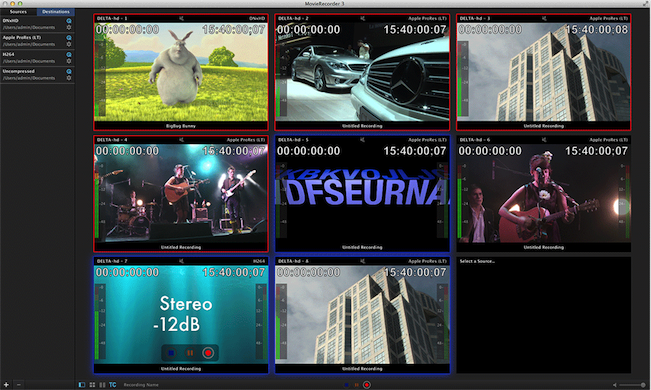Viewport: 651px width, 390px height.
Task: Switch to the Sources tab
Action: coord(18,12)
